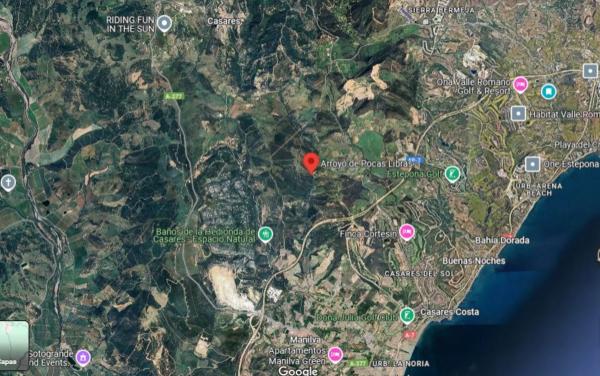The width and height of the screenshot is (600, 376).
Task: Click the teal bookmark marker near Valle Romano
Action: tap(548, 91)
